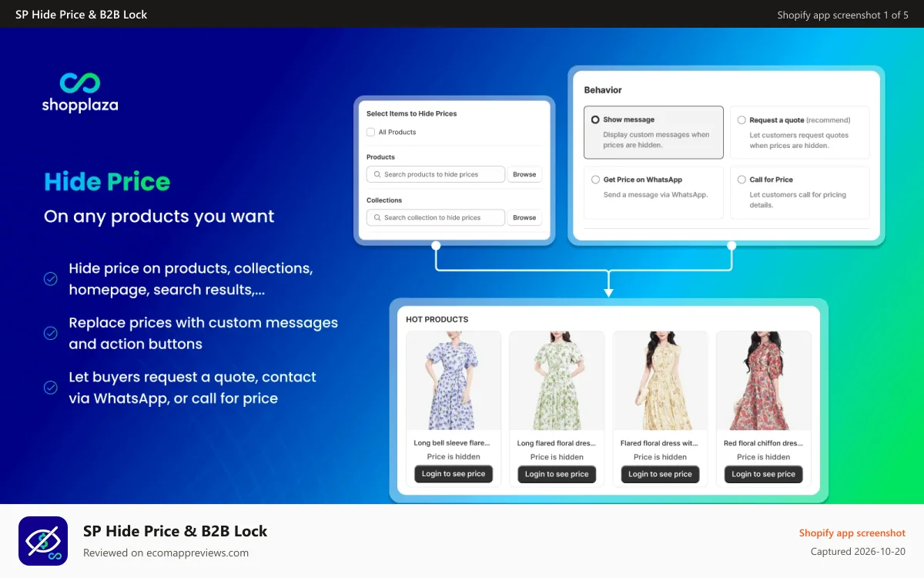Click Price is hidden under Long bell sleeve
This screenshot has width=924, height=578.
click(454, 457)
